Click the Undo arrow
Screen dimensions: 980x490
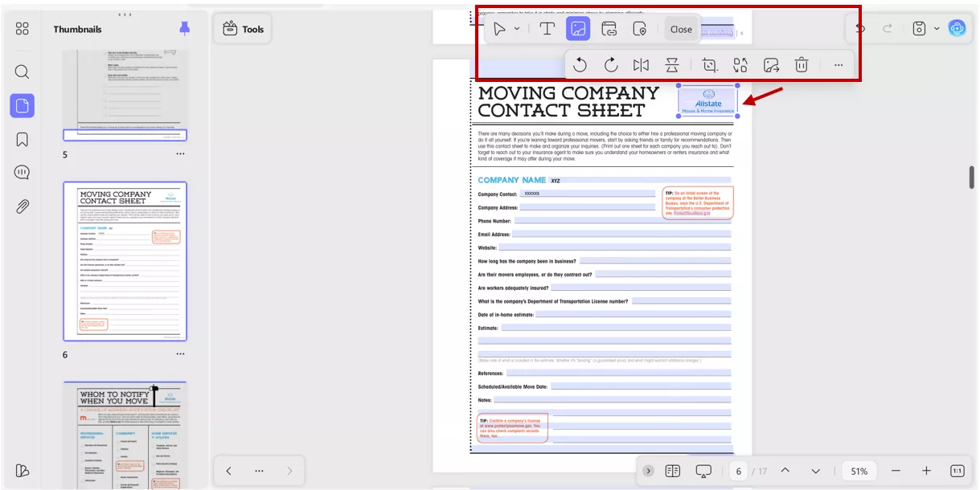pyautogui.click(x=861, y=29)
